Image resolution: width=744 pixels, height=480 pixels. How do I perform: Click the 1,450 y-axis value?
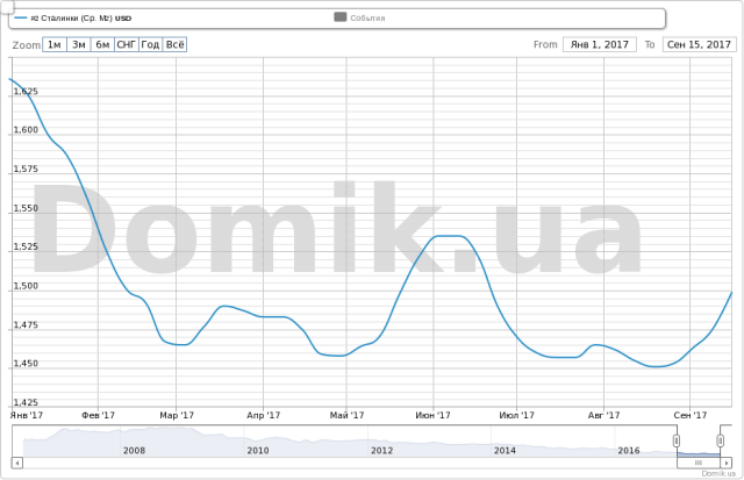26,363
